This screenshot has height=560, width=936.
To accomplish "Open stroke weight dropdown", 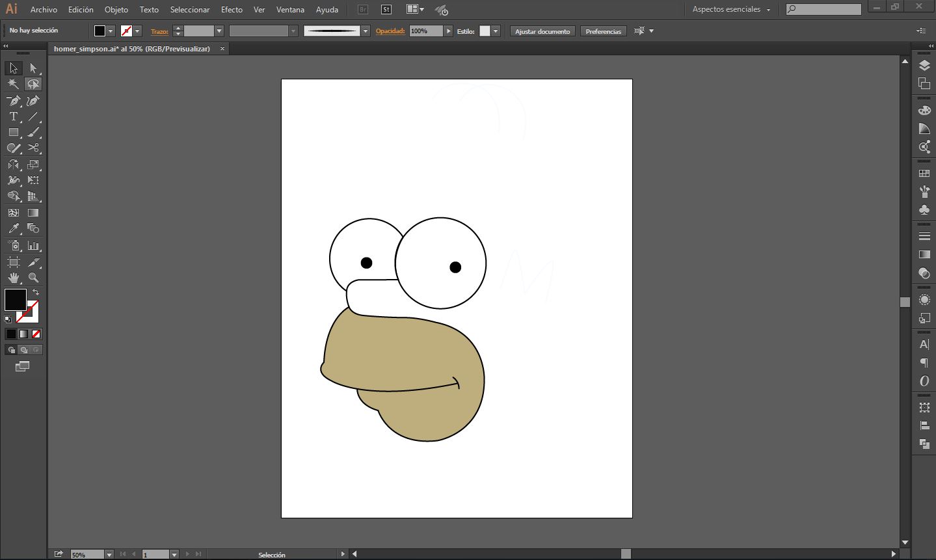I will point(219,31).
